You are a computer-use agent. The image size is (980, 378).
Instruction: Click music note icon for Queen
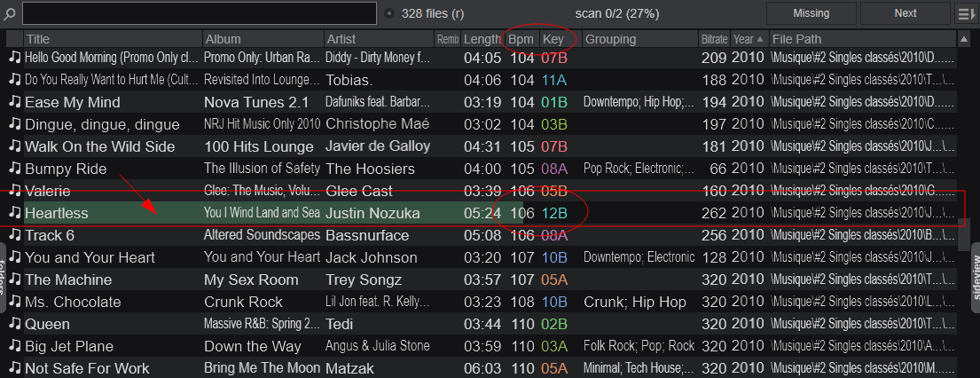pyautogui.click(x=15, y=324)
